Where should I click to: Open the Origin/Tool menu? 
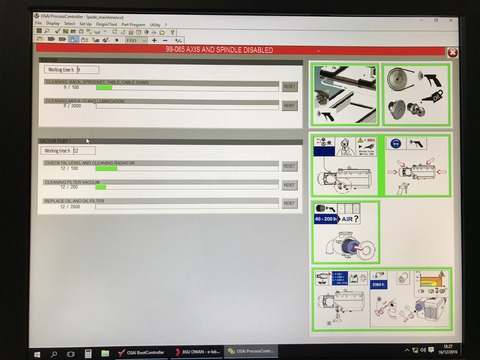[x=106, y=24]
